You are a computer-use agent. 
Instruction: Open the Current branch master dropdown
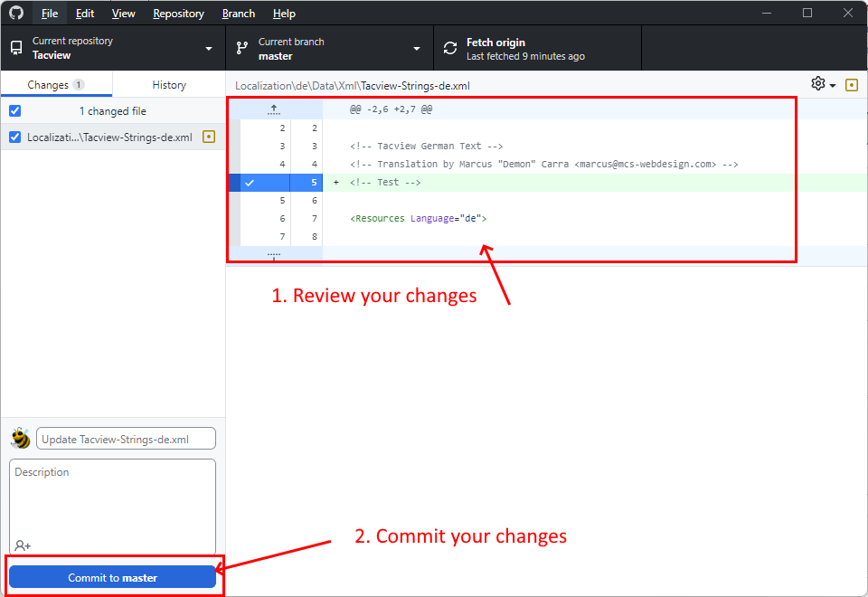pyautogui.click(x=329, y=48)
